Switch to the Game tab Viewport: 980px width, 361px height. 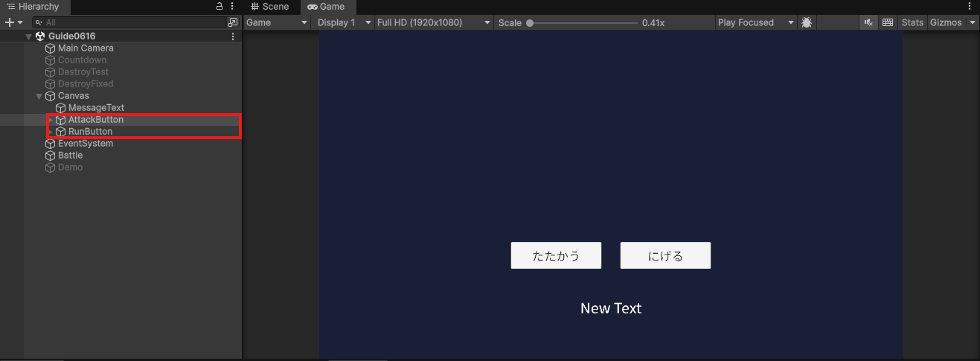[327, 7]
